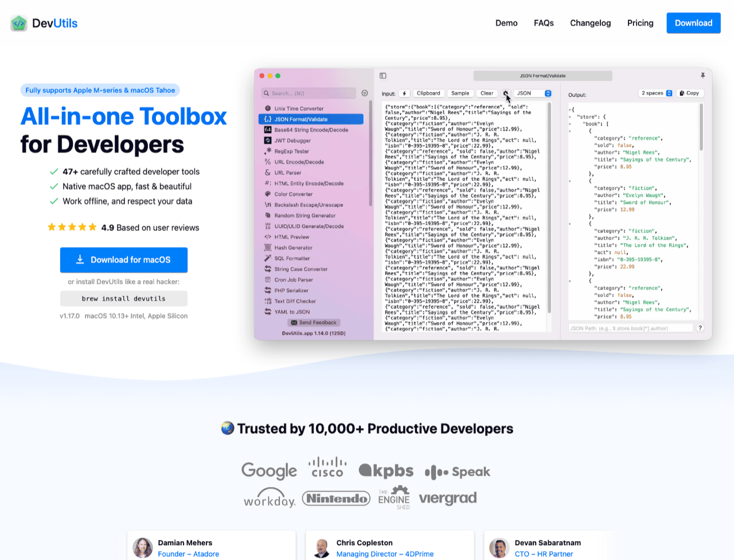Open the URL Parser ampersand icon
This screenshot has height=560, width=734.
tap(268, 173)
